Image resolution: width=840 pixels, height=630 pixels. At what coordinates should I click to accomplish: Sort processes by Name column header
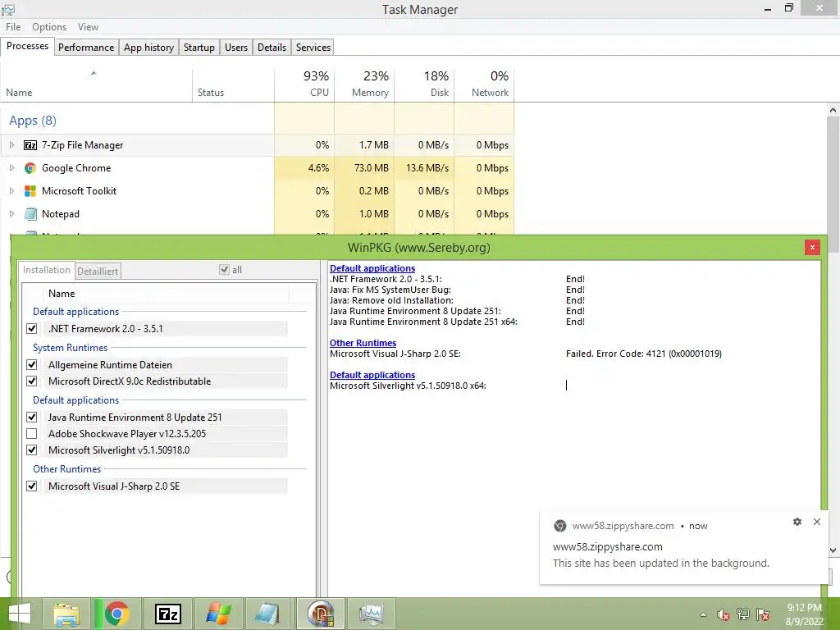[97, 84]
